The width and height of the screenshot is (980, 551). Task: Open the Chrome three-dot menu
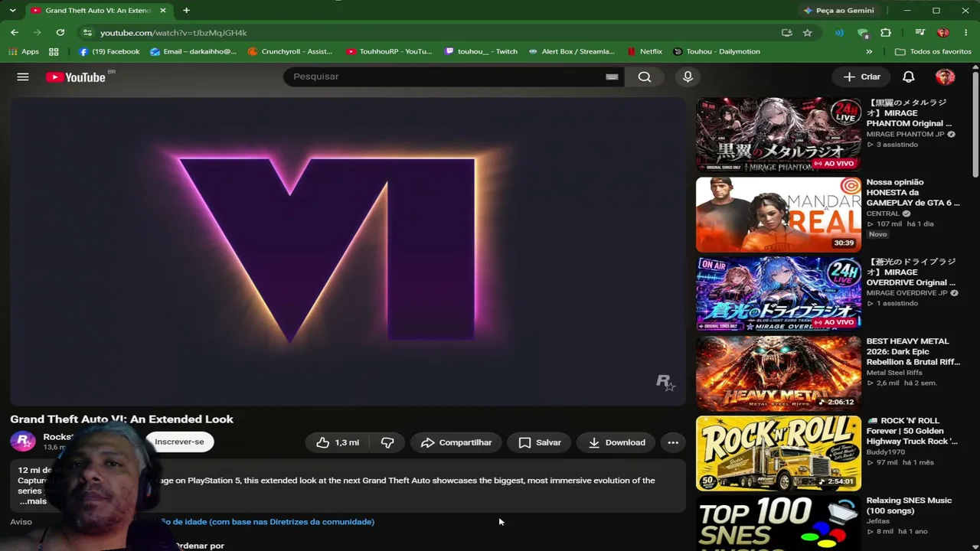(965, 33)
